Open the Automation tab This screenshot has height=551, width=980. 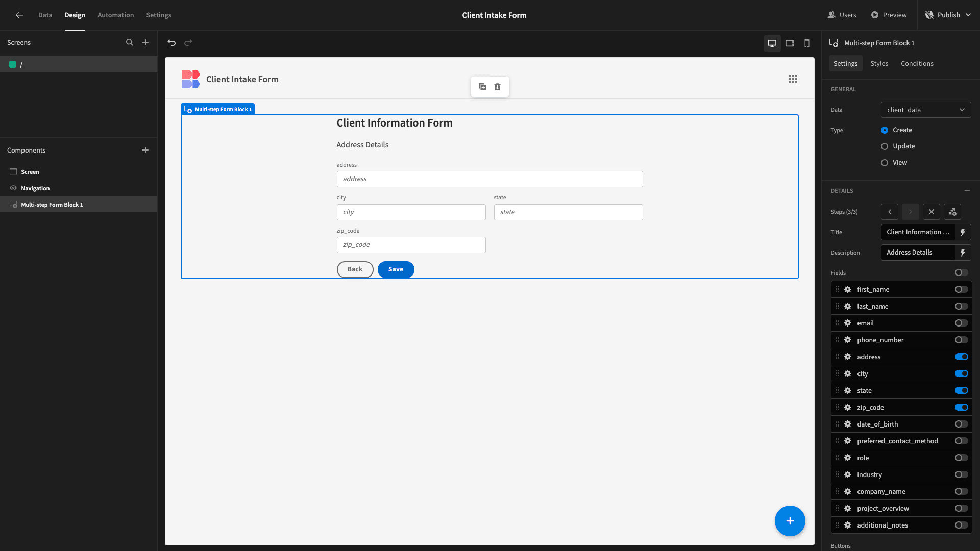point(116,15)
